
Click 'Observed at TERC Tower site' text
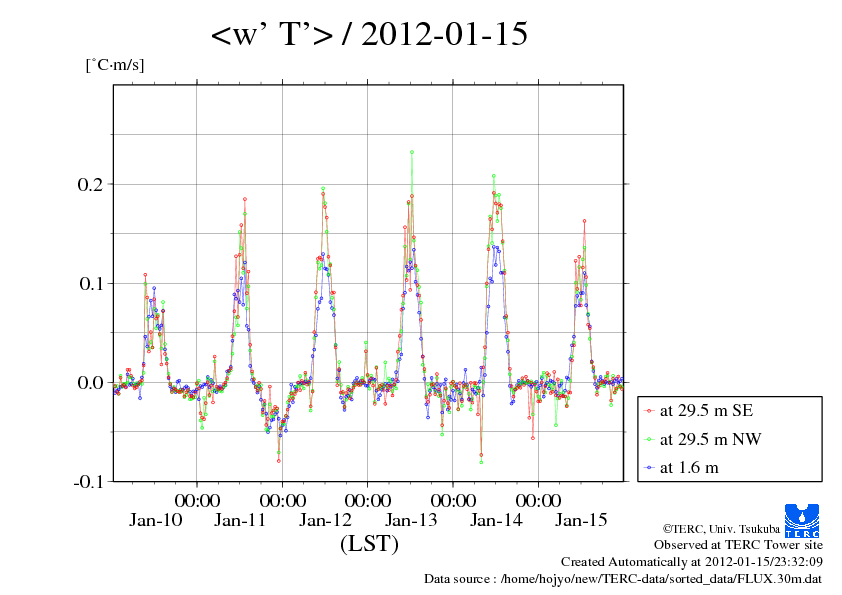point(738,545)
